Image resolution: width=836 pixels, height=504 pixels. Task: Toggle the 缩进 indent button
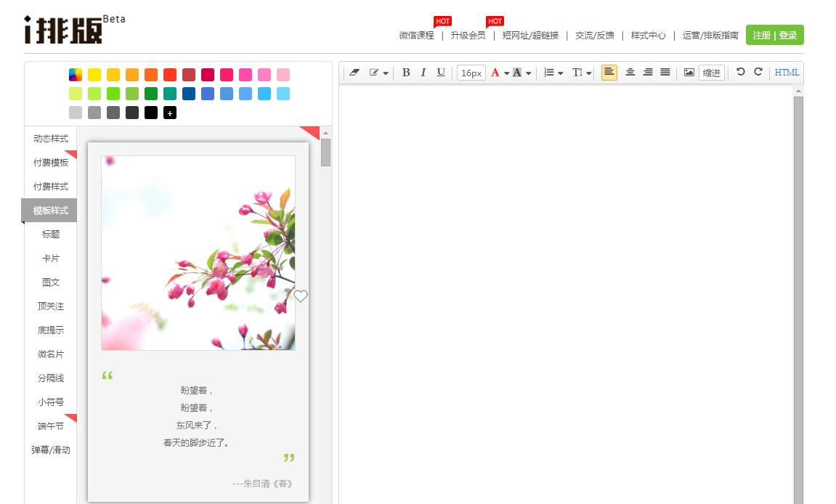712,73
